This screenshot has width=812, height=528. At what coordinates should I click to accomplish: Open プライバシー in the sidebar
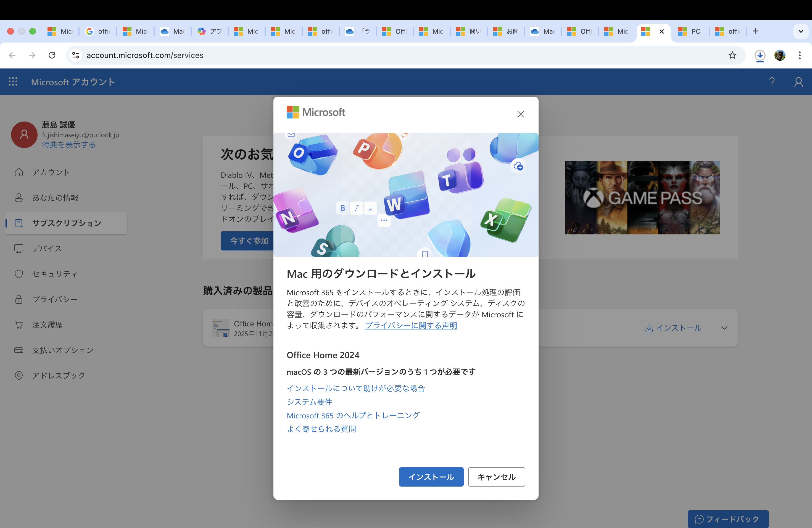[x=66, y=299]
